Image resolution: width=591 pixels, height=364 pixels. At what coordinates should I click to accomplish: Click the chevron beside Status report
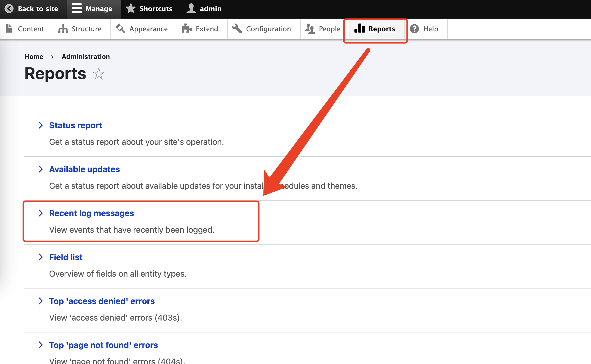(x=41, y=125)
